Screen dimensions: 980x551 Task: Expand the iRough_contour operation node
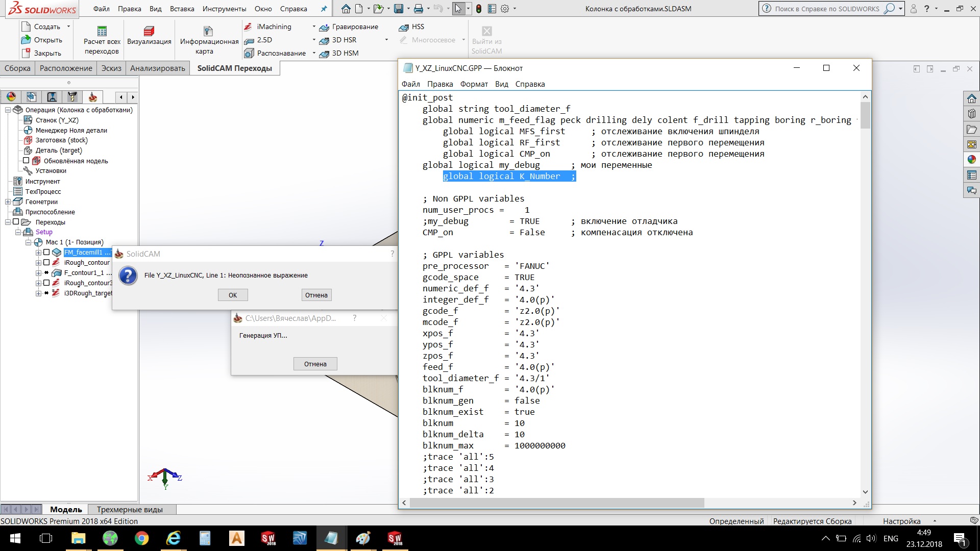coord(38,263)
